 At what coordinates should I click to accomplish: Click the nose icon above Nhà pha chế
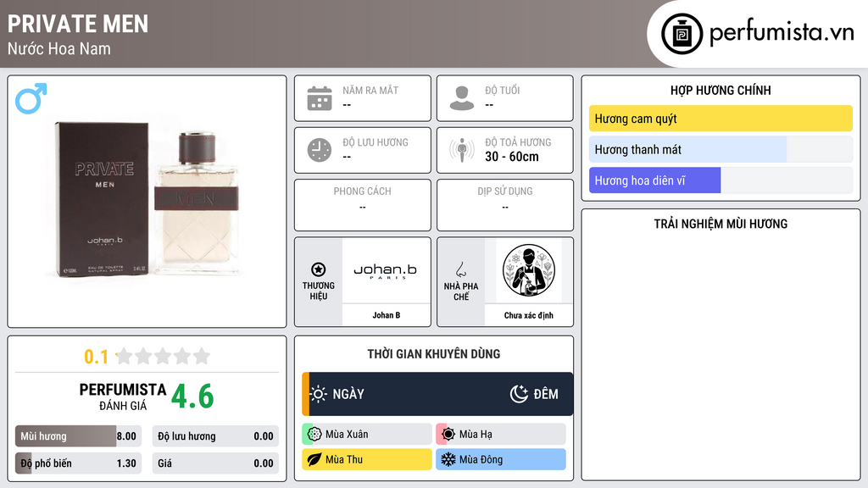tap(461, 269)
